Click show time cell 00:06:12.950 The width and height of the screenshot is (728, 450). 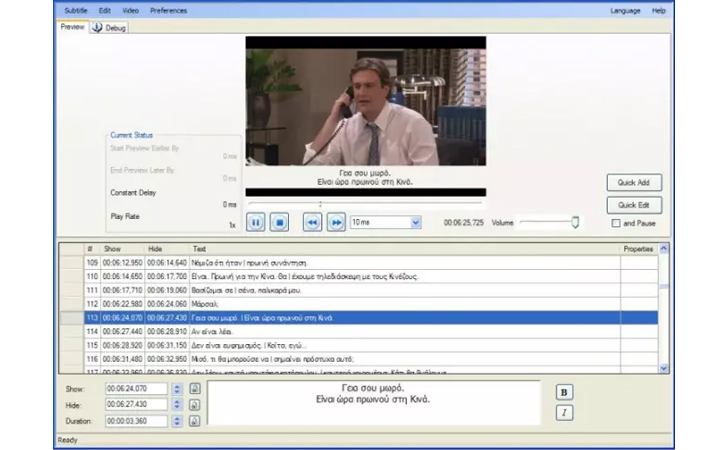click(122, 263)
